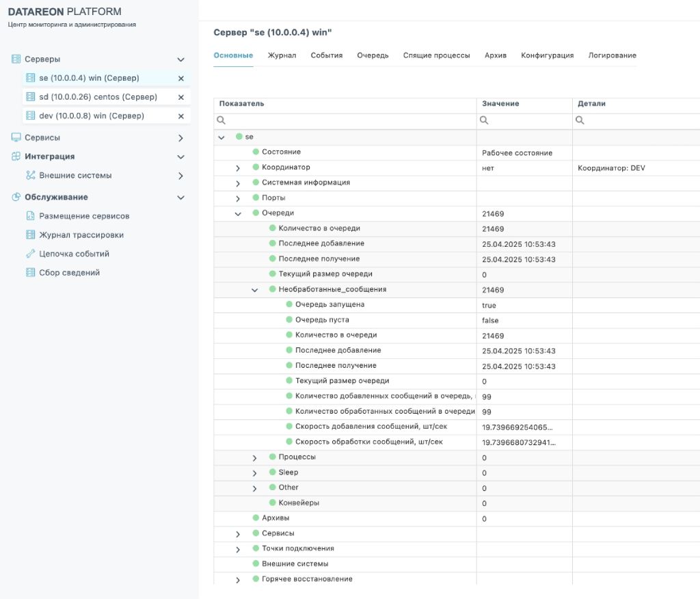
Task: Click green status dot of Состояние row
Action: (x=256, y=151)
